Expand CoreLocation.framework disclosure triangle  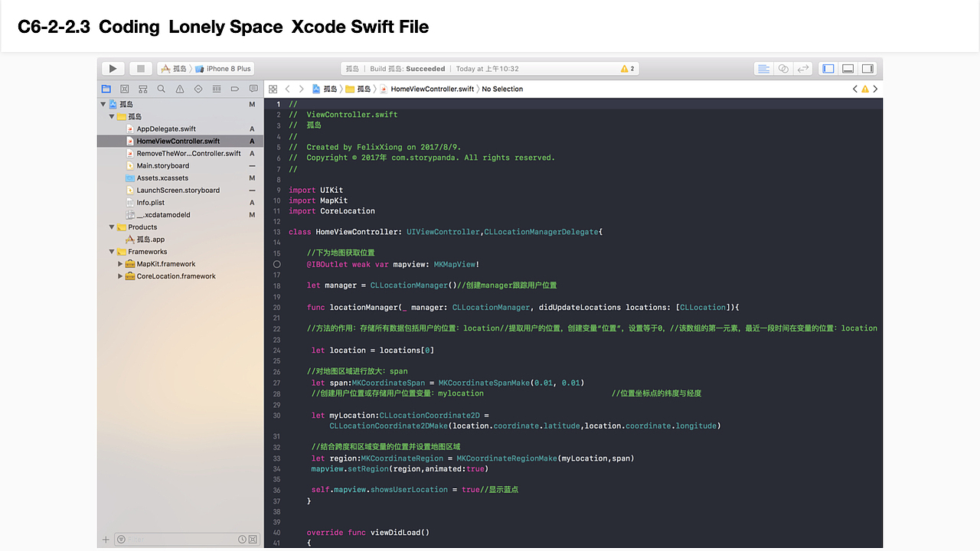pyautogui.click(x=120, y=276)
